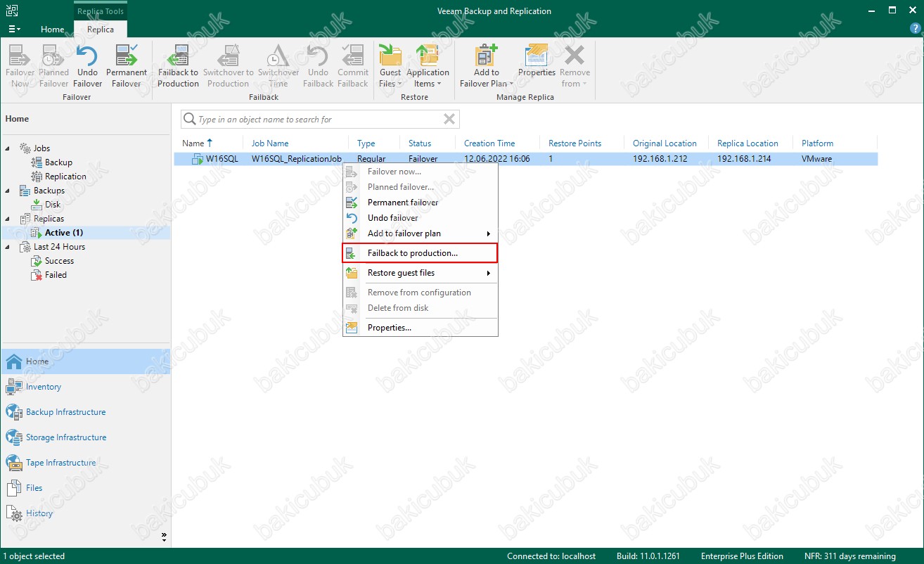Screen dimensions: 924x564
Task: Select Backup under Jobs tree
Action: pos(58,162)
